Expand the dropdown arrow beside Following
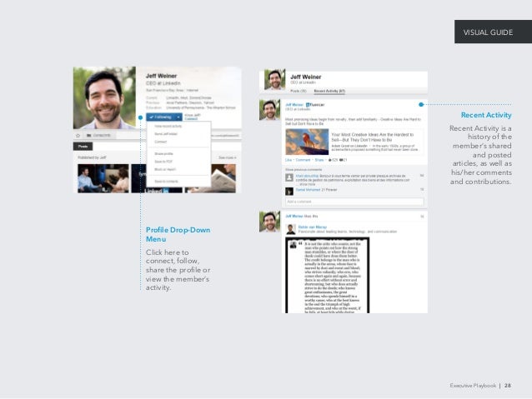 [178, 117]
